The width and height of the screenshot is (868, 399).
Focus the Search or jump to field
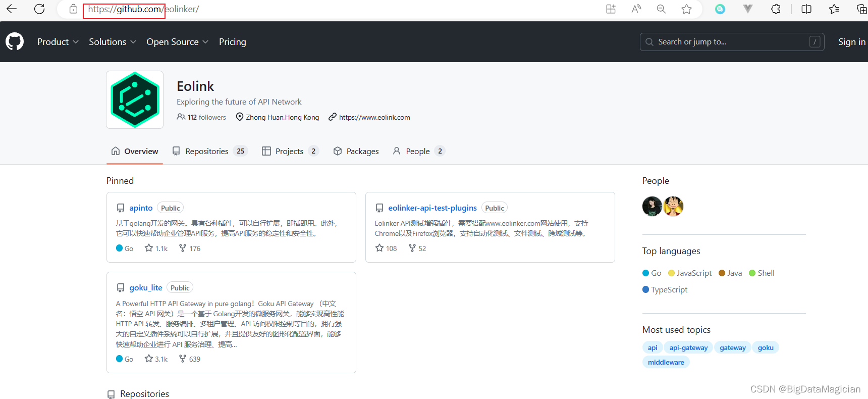[x=732, y=42]
